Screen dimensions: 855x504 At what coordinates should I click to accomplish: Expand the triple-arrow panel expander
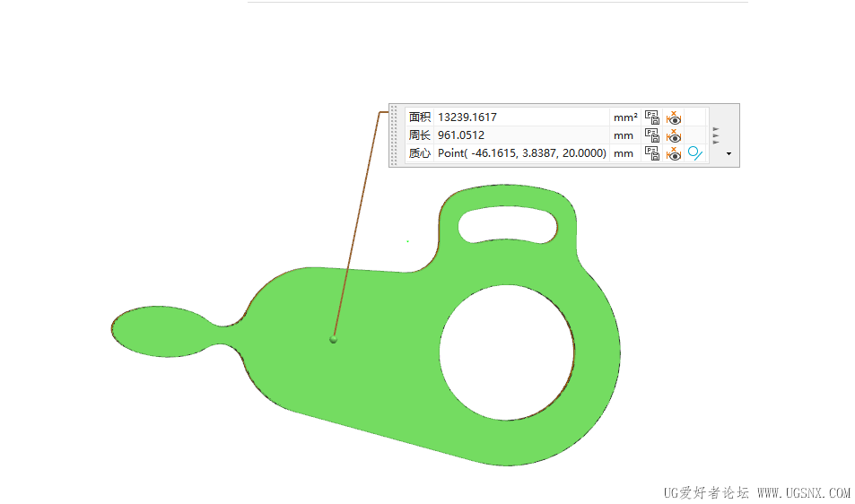(x=716, y=135)
